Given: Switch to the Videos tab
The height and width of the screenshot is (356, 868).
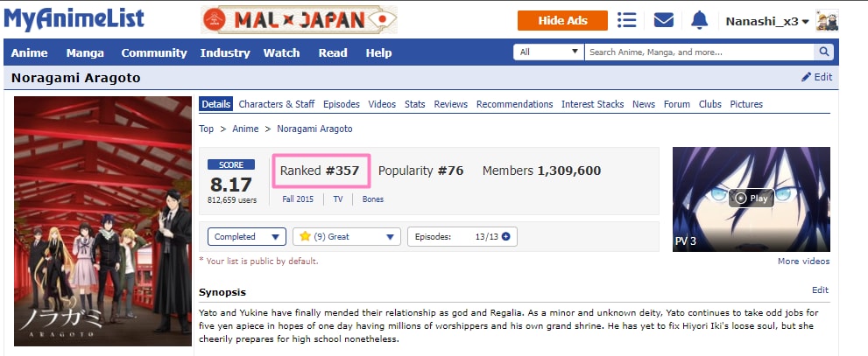Looking at the screenshot, I should (382, 104).
